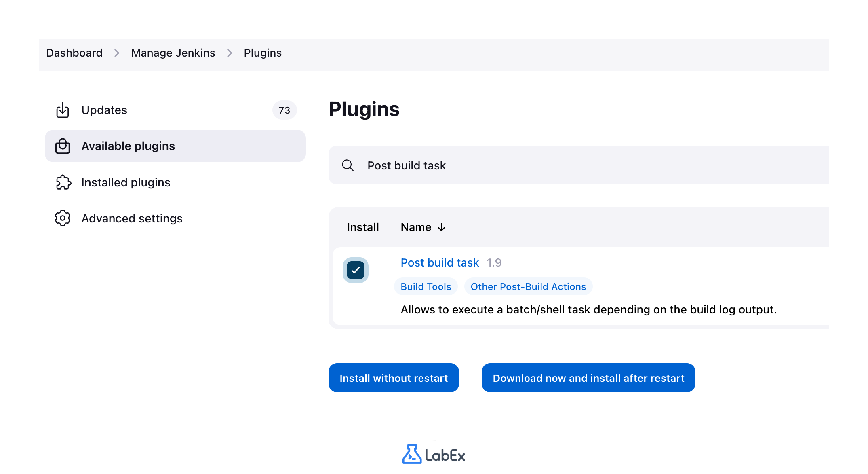This screenshot has height=474, width=868.
Task: Open the Post build task plugin link
Action: pyautogui.click(x=440, y=262)
